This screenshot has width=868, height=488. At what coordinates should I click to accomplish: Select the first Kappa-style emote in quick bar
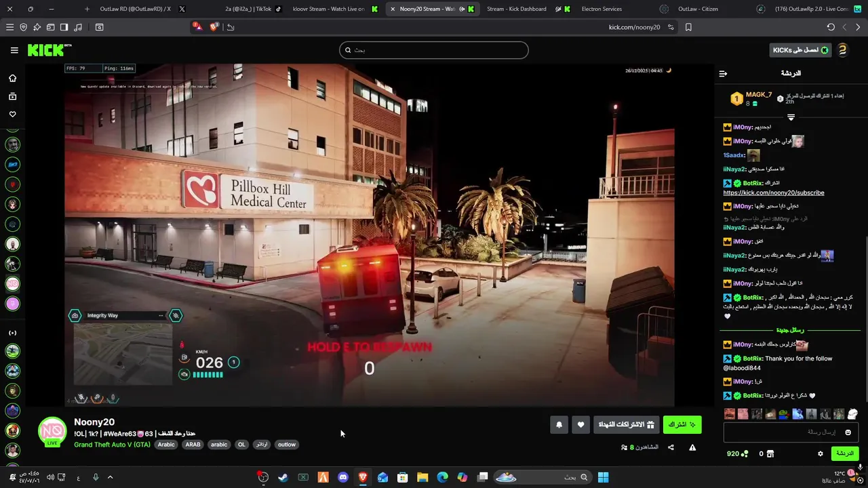click(x=730, y=414)
